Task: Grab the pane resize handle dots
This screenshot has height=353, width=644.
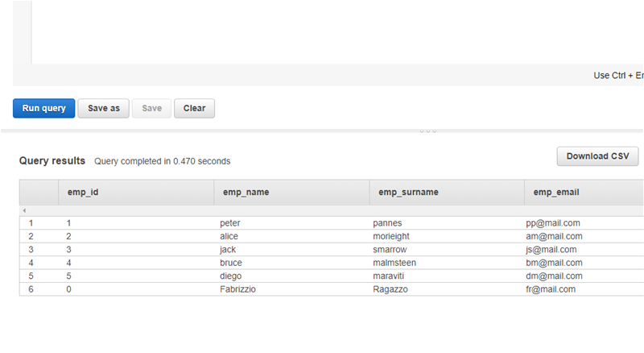Action: [x=427, y=131]
